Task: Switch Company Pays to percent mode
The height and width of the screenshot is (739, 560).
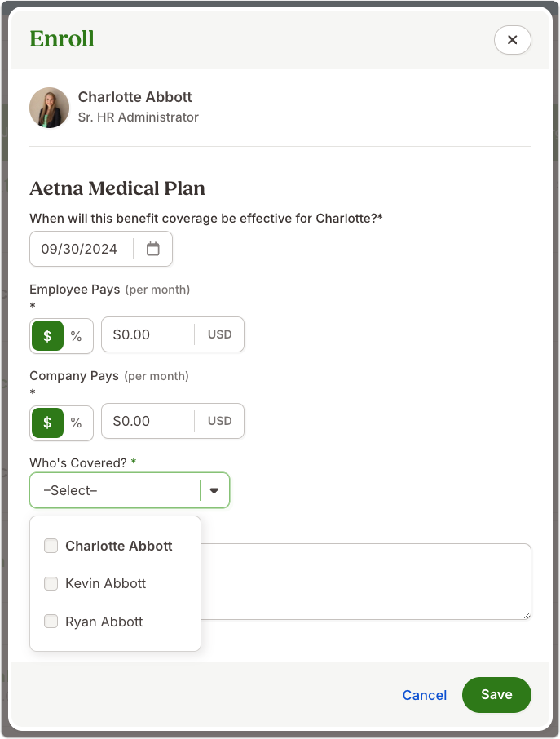Action: pyautogui.click(x=77, y=423)
